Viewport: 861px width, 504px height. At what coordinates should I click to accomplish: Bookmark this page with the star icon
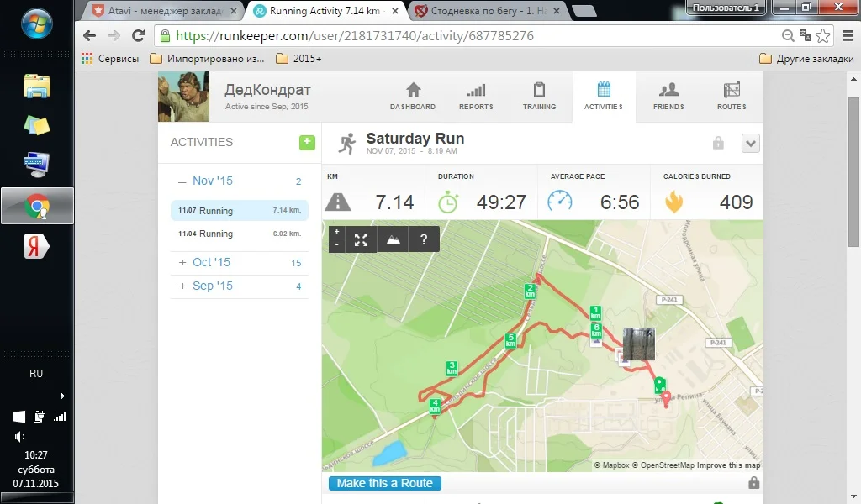click(x=822, y=36)
